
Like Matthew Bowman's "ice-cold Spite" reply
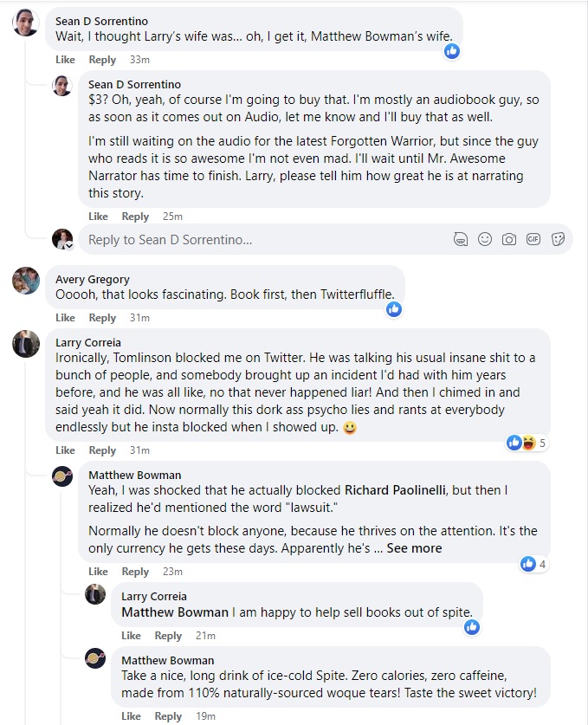point(131,716)
